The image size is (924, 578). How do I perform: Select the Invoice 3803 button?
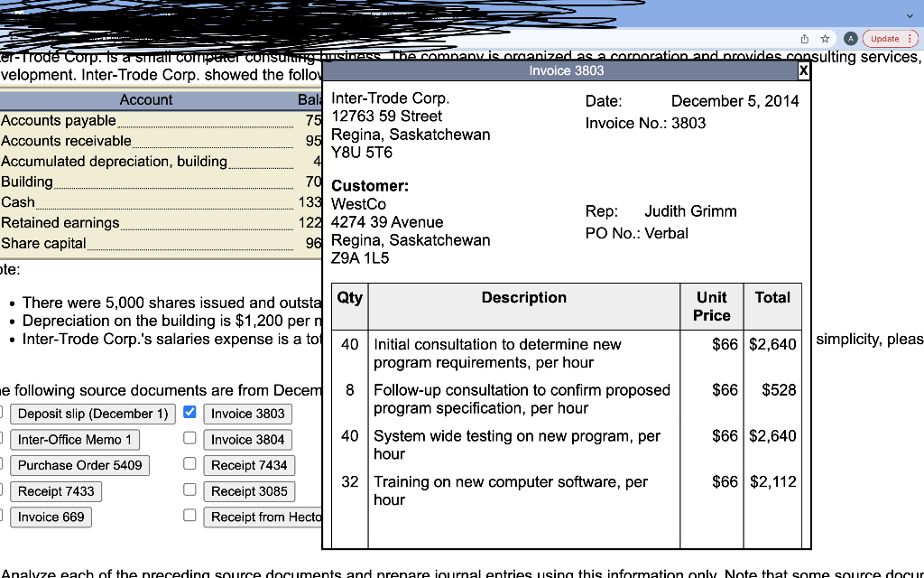click(247, 412)
